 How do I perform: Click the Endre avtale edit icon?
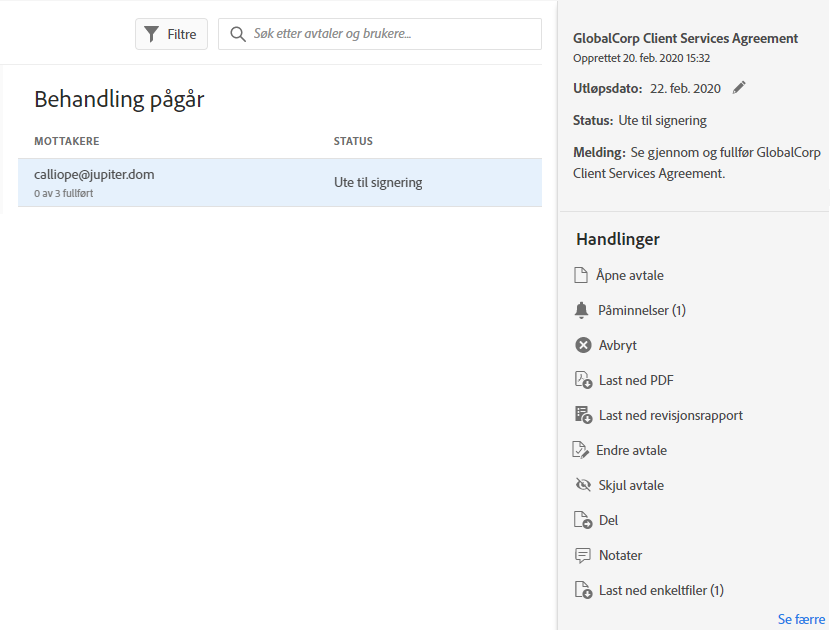(x=581, y=450)
